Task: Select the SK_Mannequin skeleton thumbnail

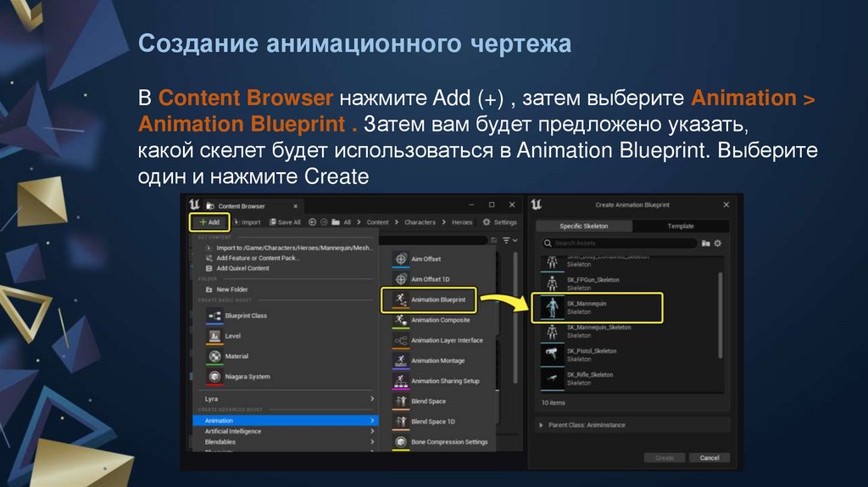Action: [x=552, y=307]
